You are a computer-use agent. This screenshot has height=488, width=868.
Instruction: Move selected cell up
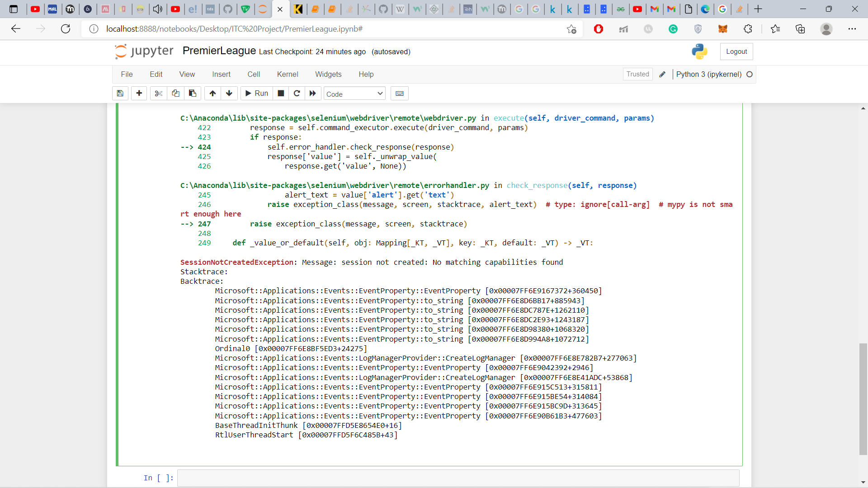click(x=212, y=94)
